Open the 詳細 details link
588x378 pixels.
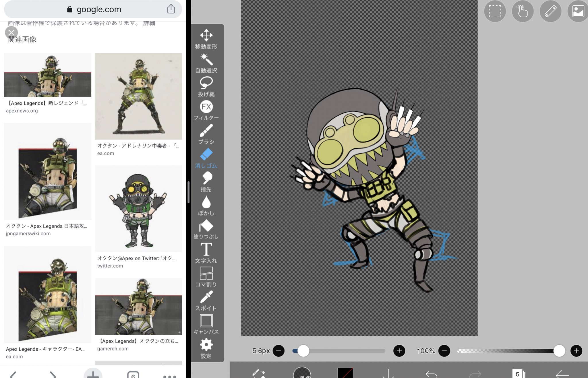pos(149,23)
